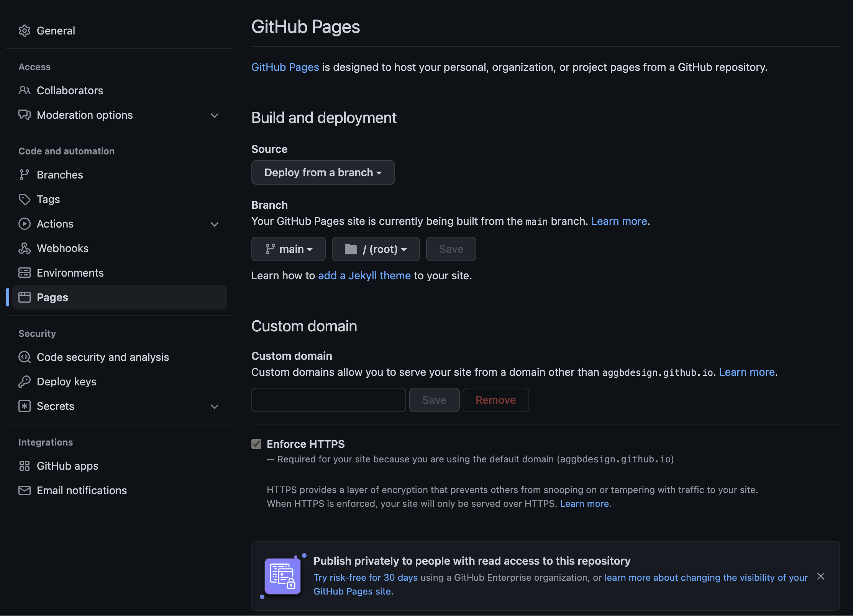The image size is (853, 616).
Task: Open Deploy keys settings
Action: 120,382
